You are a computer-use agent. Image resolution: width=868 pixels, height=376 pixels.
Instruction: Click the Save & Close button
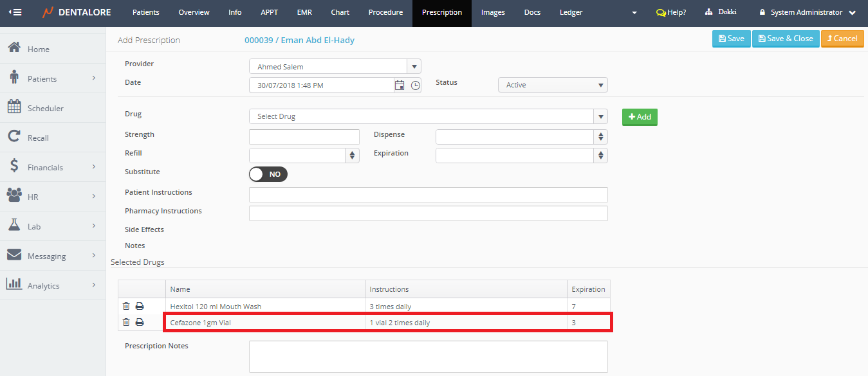click(786, 39)
